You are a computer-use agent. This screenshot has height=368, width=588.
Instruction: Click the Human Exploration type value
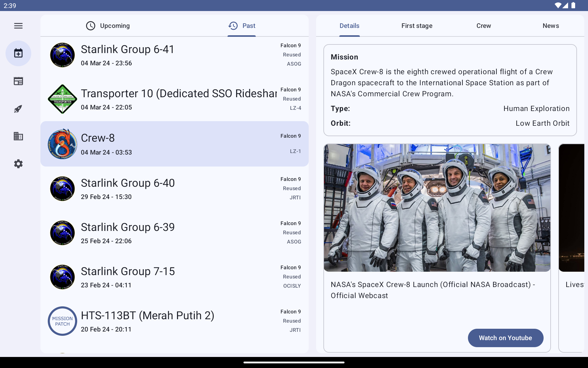(536, 109)
